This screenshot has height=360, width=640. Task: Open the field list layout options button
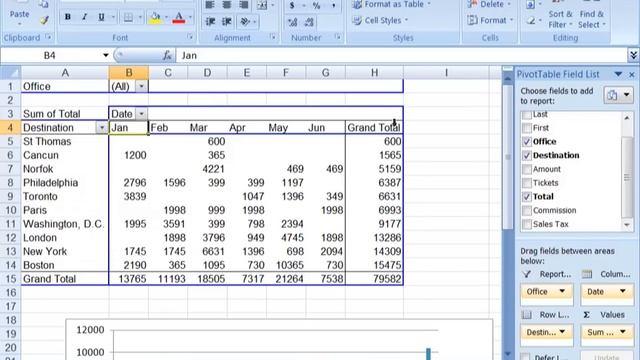617,96
